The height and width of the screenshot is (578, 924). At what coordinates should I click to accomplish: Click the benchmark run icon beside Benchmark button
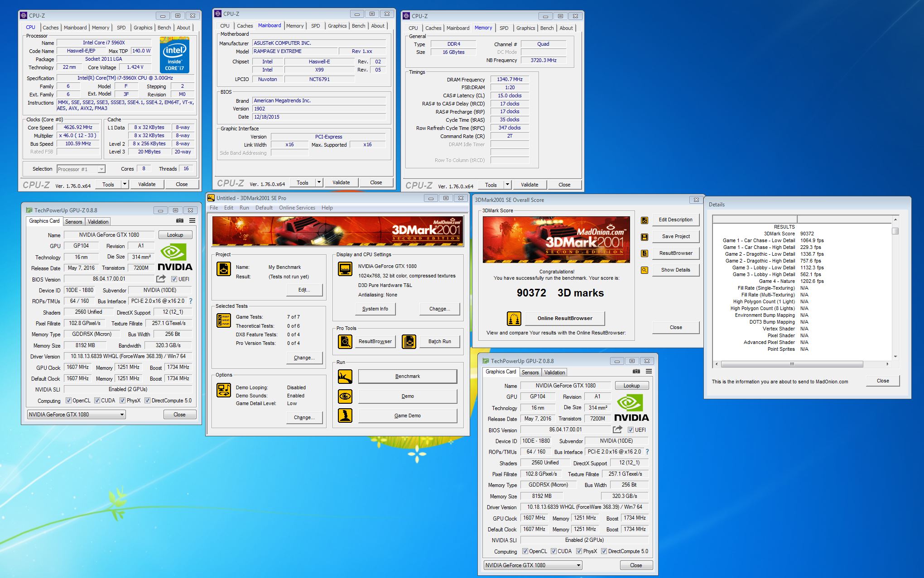pos(345,376)
